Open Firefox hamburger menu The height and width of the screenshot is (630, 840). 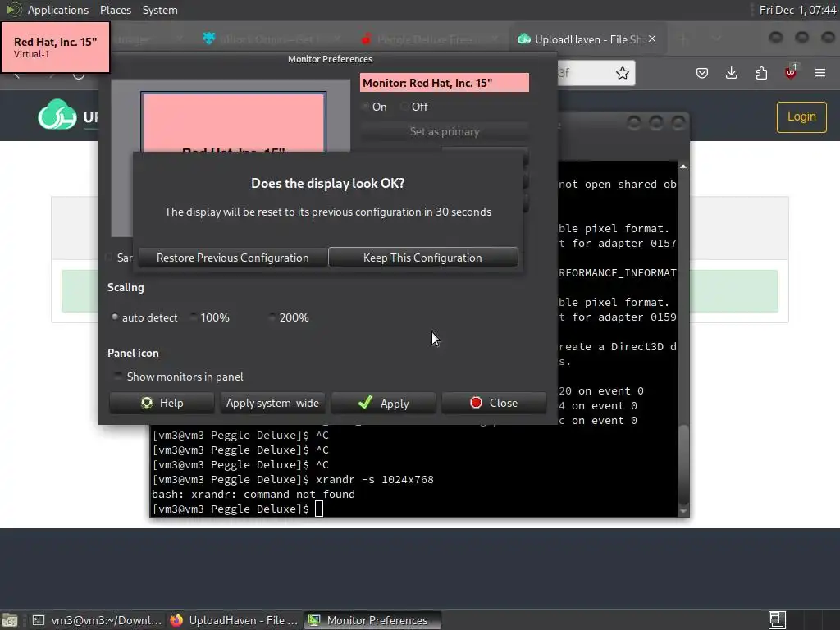coord(820,73)
